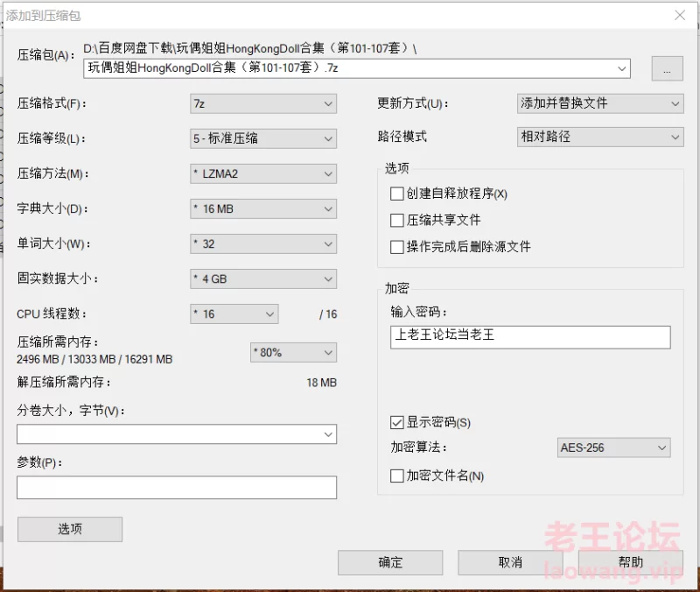Enable the create SFX archive (创建自释放程序) checkbox
700x592 pixels.
(397, 194)
